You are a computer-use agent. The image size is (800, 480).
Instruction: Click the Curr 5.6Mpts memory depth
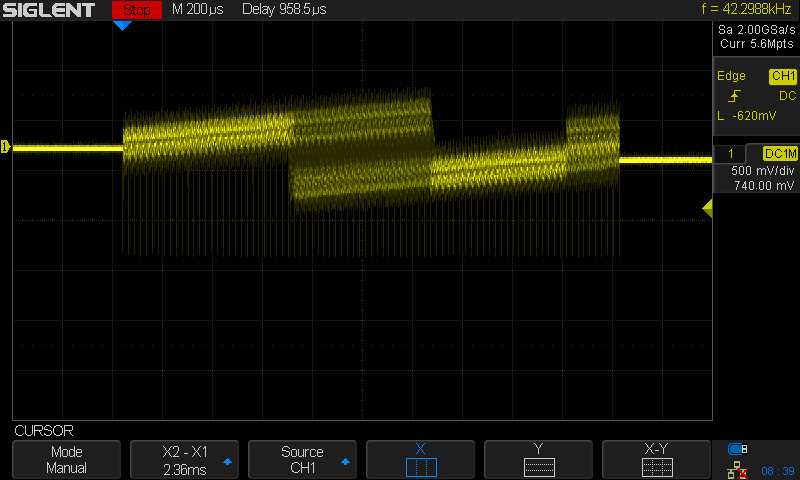(x=757, y=44)
